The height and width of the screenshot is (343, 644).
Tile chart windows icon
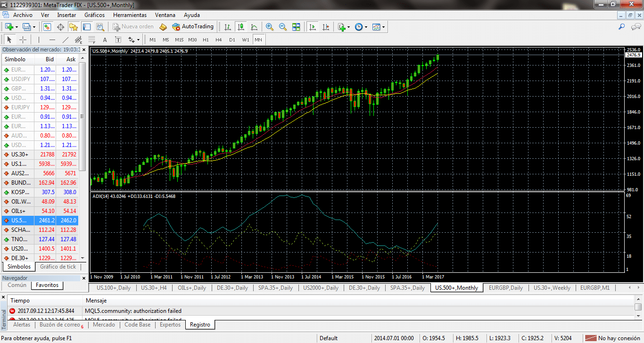(296, 27)
